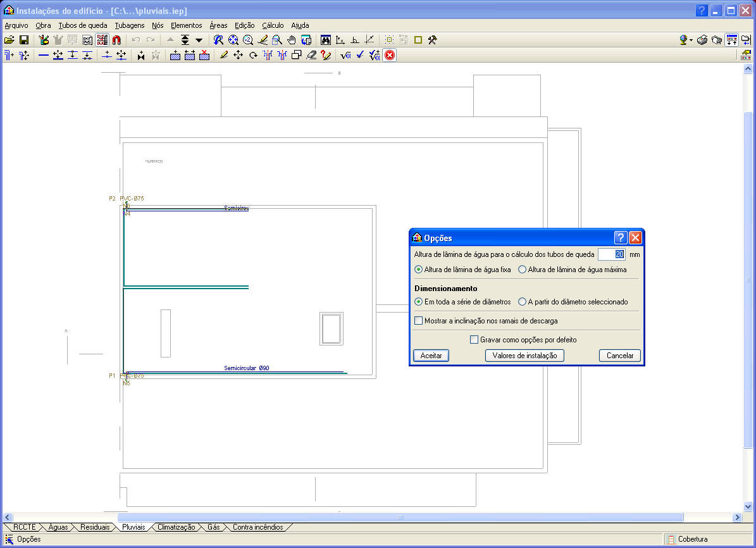
Task: Select the pan hand tool
Action: [292, 40]
